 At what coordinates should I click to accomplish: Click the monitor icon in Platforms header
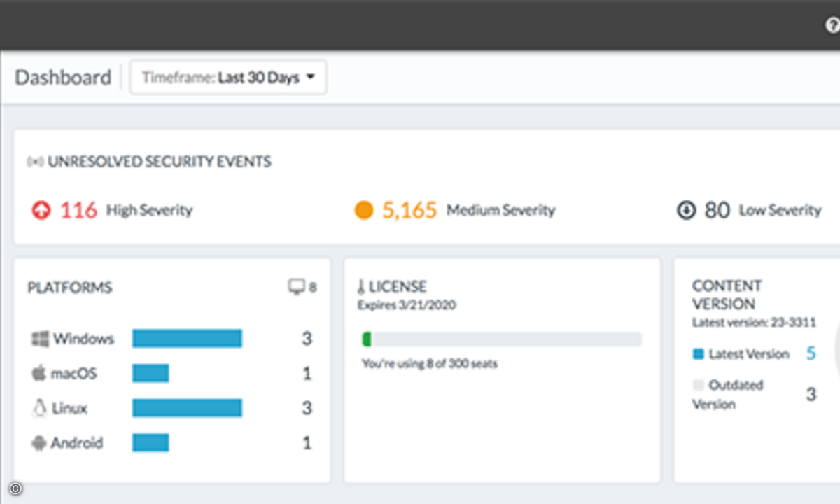click(297, 287)
